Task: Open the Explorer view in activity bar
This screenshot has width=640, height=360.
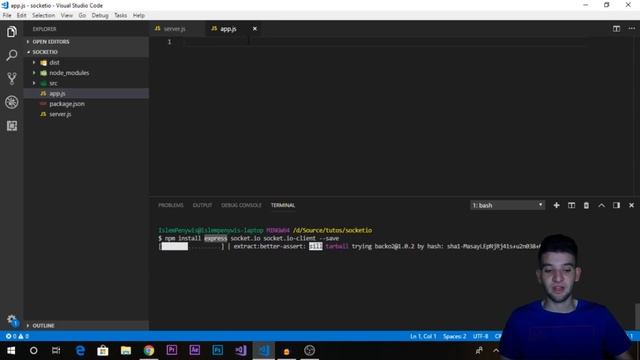Action: click(x=11, y=31)
